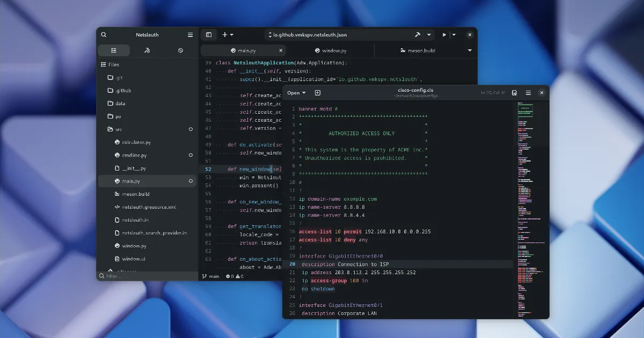Open the data folder in tree

click(x=120, y=104)
